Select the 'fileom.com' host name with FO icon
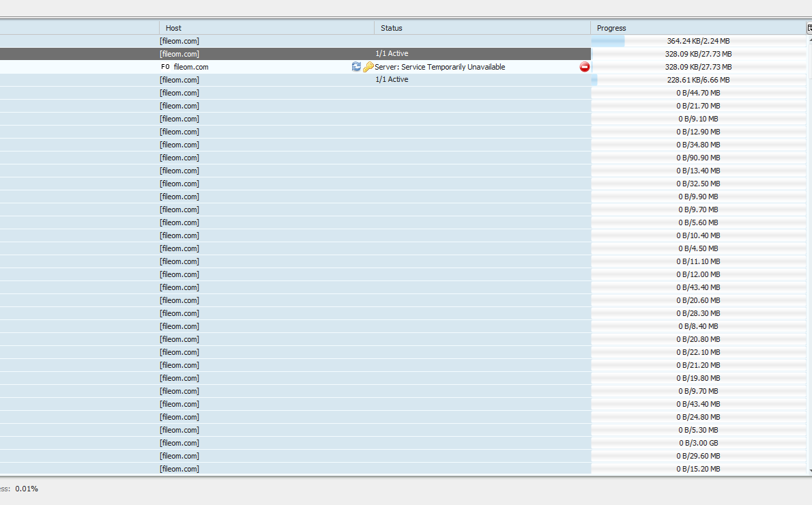812x505 pixels. 191,67
